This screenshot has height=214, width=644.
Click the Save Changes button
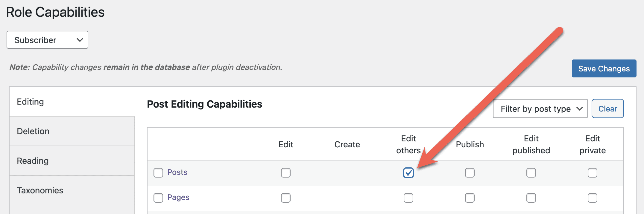coord(604,68)
